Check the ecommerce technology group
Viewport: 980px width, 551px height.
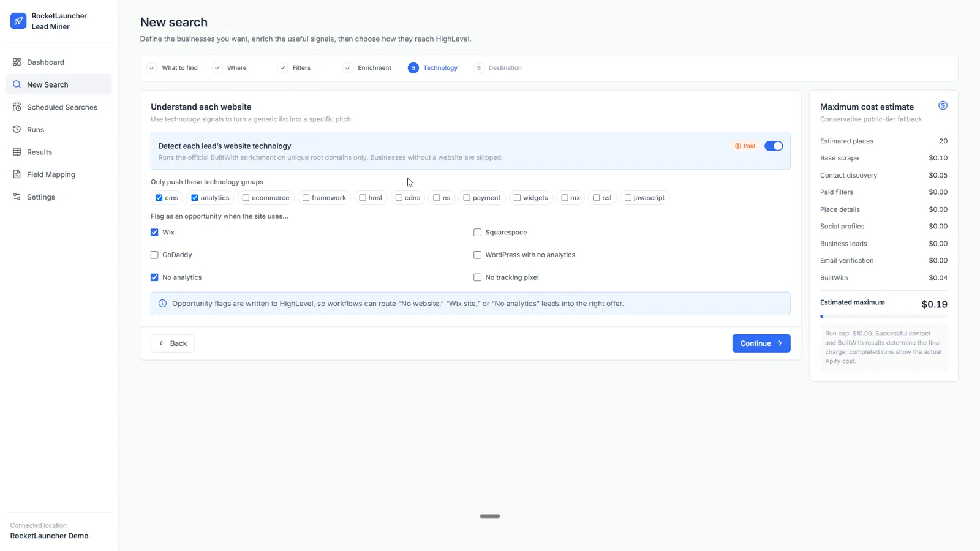tap(246, 198)
